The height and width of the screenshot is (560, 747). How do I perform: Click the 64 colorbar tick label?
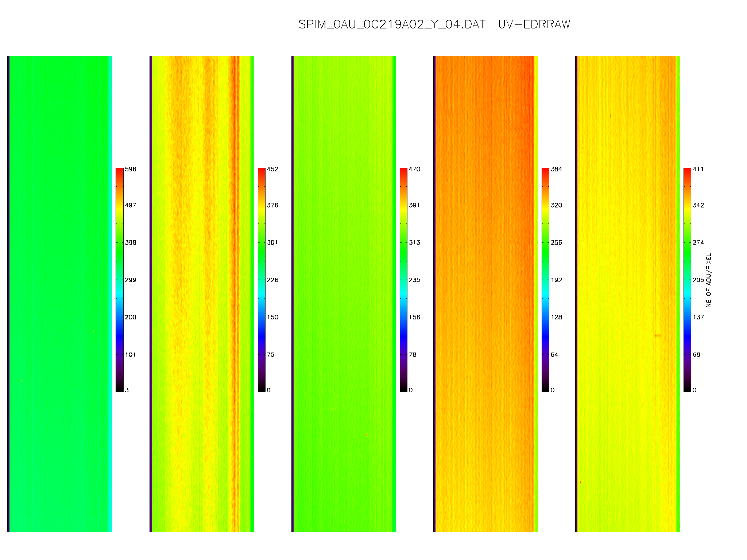(554, 354)
